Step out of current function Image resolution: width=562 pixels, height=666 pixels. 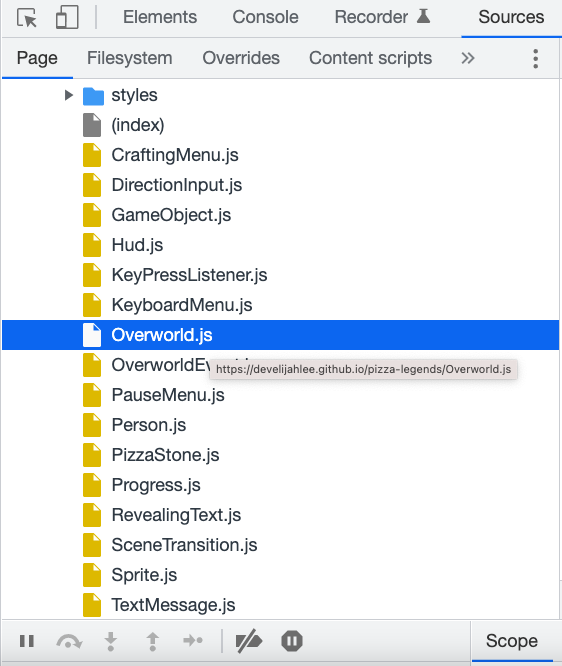click(153, 641)
